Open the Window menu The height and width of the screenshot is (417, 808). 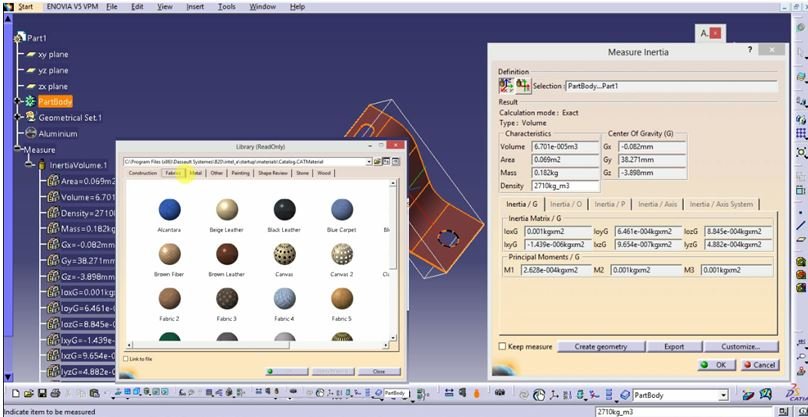[262, 7]
